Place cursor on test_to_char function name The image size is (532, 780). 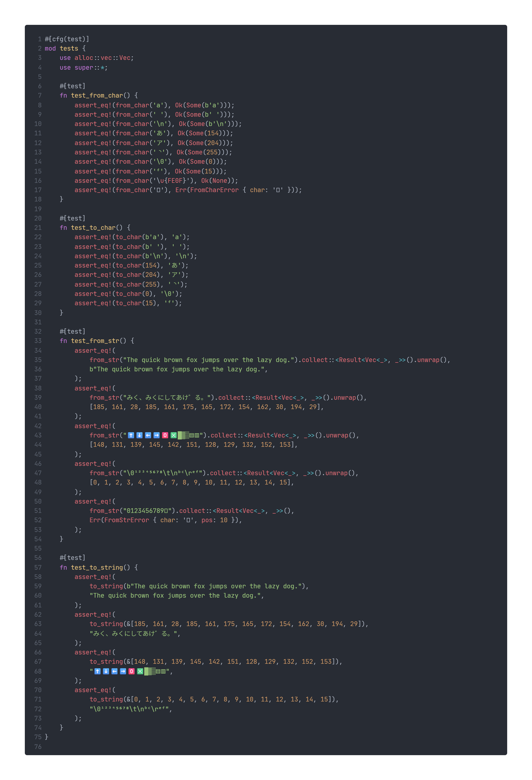coord(93,228)
